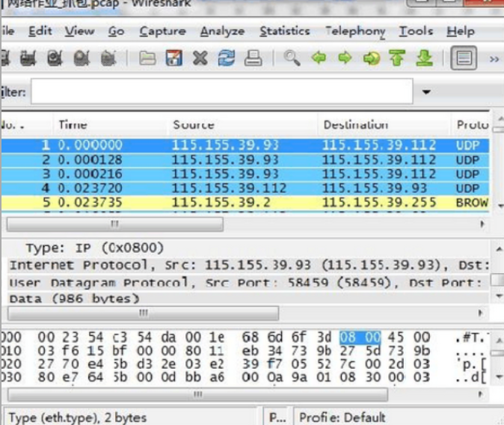Click the Type (eth.type), 2 bytes status
The height and width of the screenshot is (425, 504).
[x=78, y=418]
